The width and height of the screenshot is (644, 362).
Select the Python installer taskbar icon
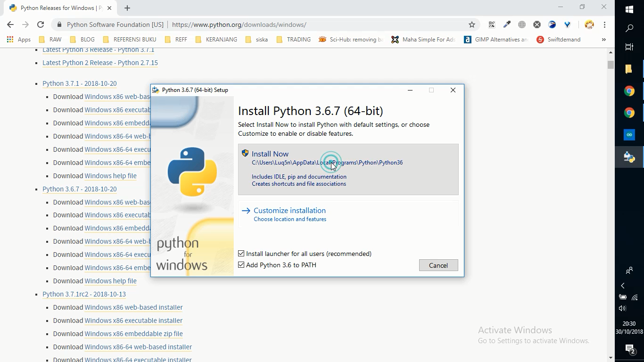629,156
